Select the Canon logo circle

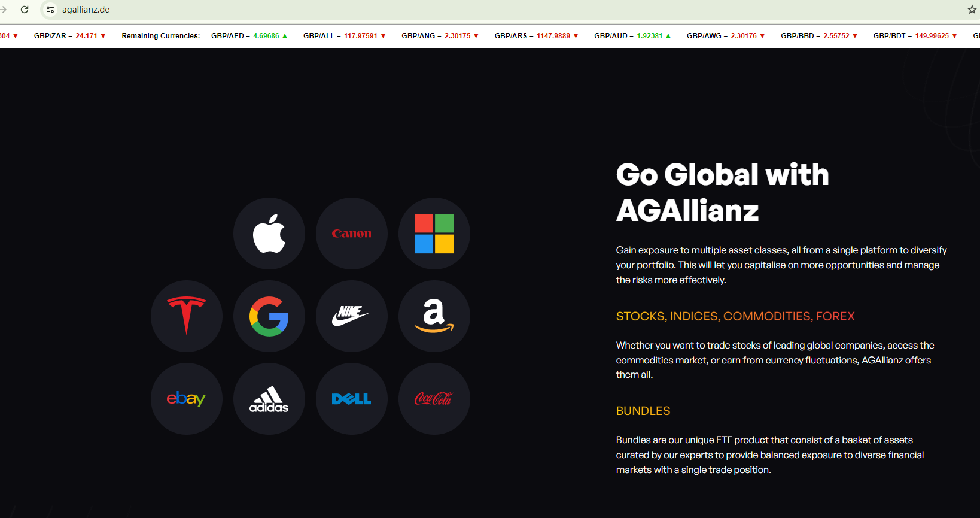[352, 234]
